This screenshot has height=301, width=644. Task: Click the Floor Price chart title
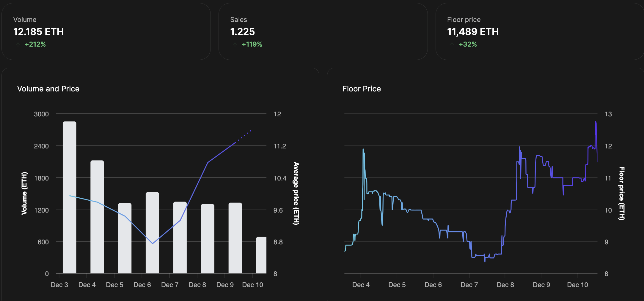click(x=362, y=89)
